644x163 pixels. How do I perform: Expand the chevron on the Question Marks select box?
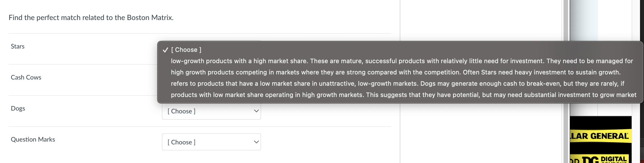(255, 142)
